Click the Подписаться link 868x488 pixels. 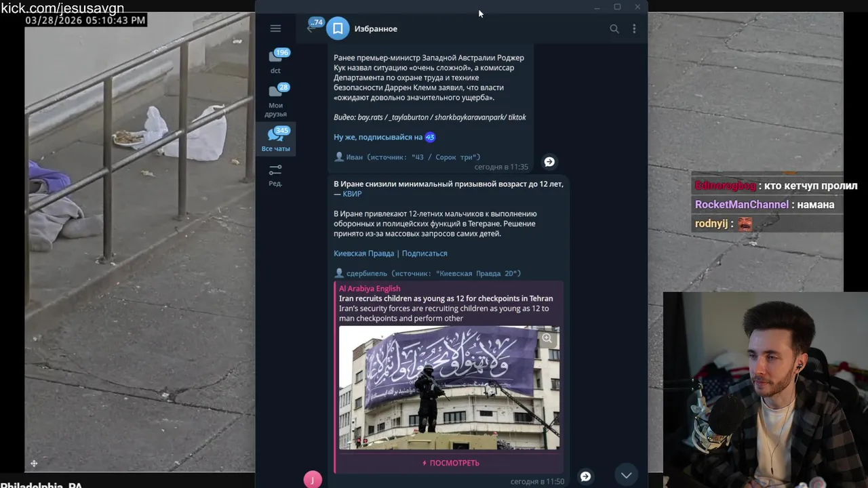(425, 253)
